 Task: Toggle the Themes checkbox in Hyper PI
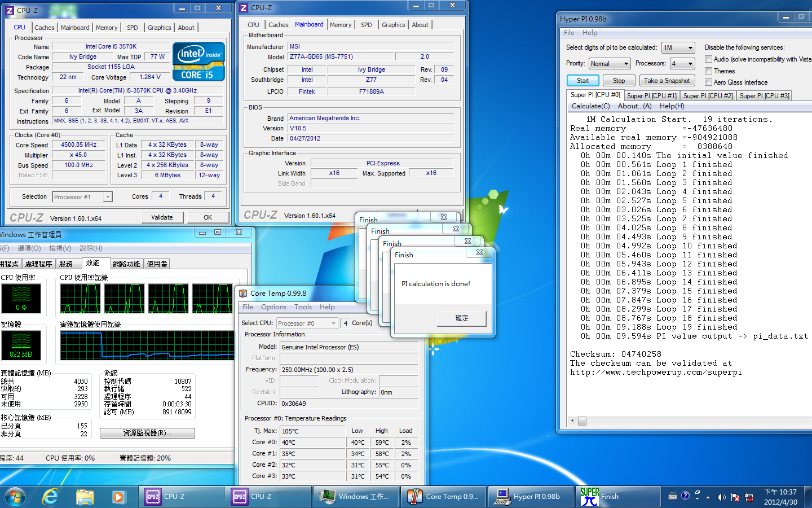[708, 71]
